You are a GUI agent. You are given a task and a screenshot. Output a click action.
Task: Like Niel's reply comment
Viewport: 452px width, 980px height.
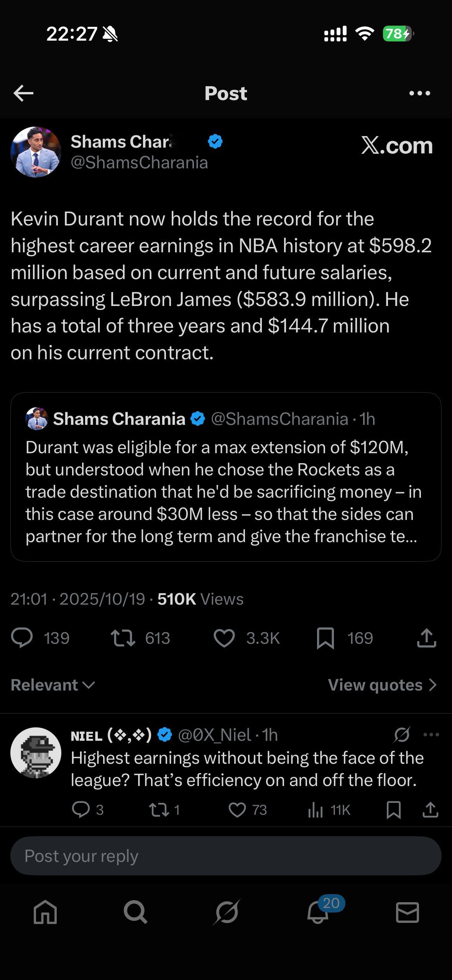[237, 810]
